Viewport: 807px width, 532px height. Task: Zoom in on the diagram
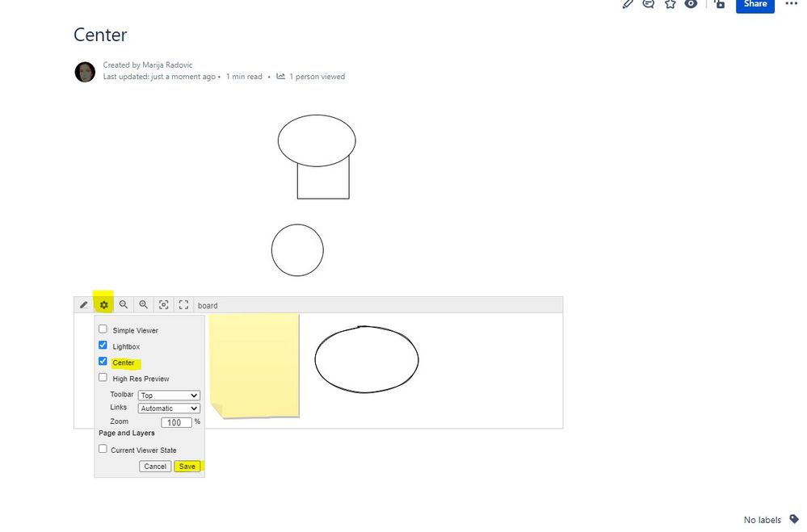144,304
